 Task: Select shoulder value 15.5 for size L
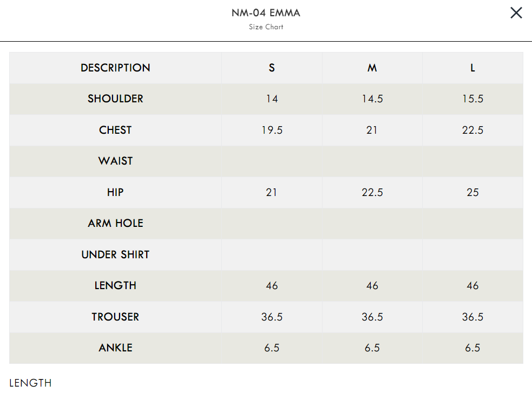coord(472,99)
